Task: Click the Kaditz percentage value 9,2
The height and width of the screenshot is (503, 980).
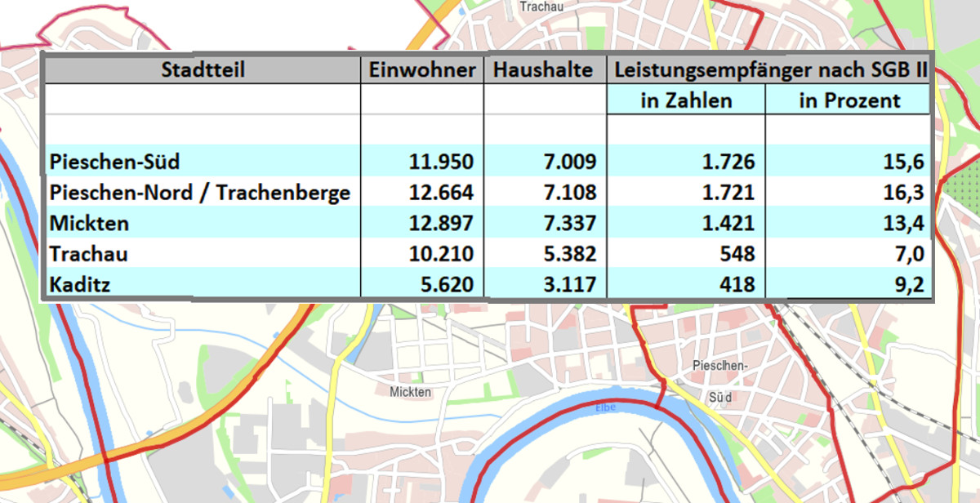Action: [910, 285]
